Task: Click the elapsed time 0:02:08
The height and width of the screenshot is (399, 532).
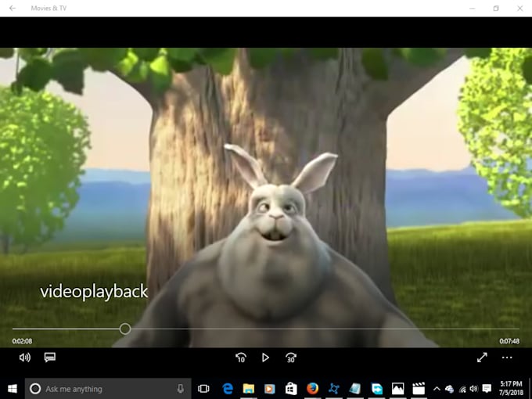Action: click(x=23, y=341)
